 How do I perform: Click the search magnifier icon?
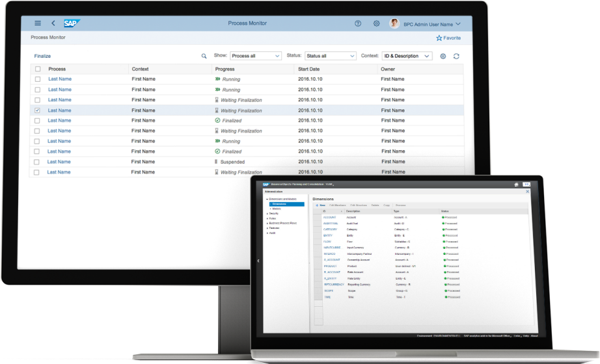click(204, 57)
